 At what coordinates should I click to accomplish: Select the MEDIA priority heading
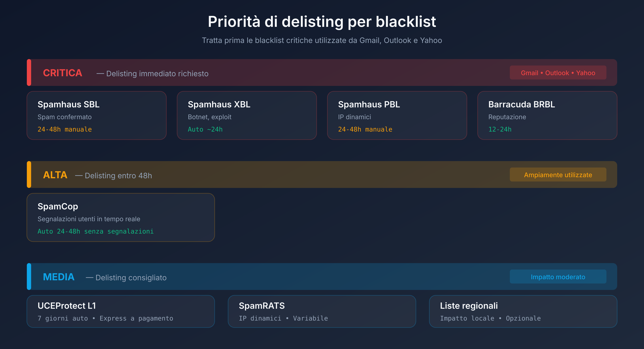click(x=59, y=277)
